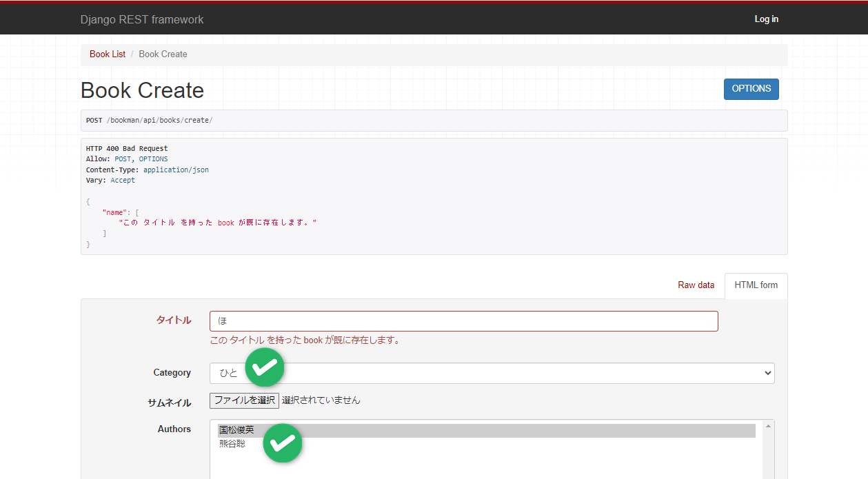Open the Category dropdown
The height and width of the screenshot is (479, 868).
point(492,374)
